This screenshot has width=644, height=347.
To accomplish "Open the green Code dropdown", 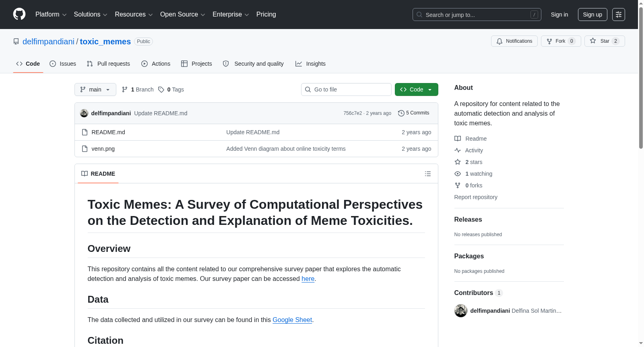I will pyautogui.click(x=417, y=89).
